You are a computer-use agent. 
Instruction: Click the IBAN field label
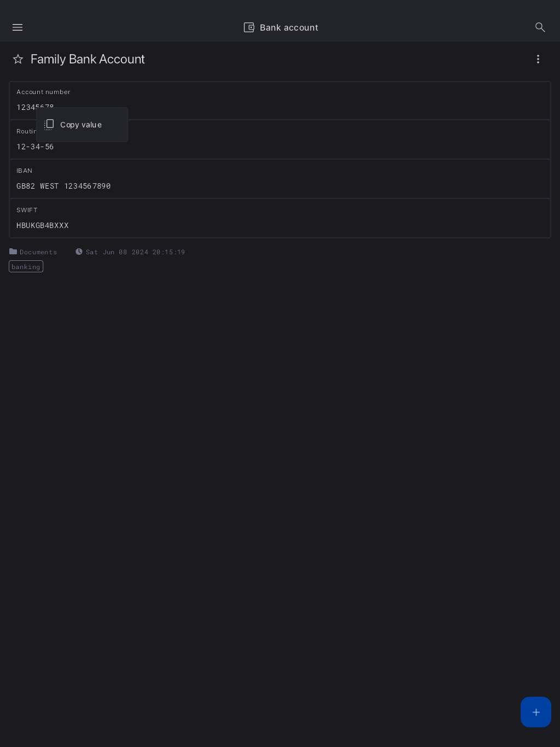(x=24, y=171)
